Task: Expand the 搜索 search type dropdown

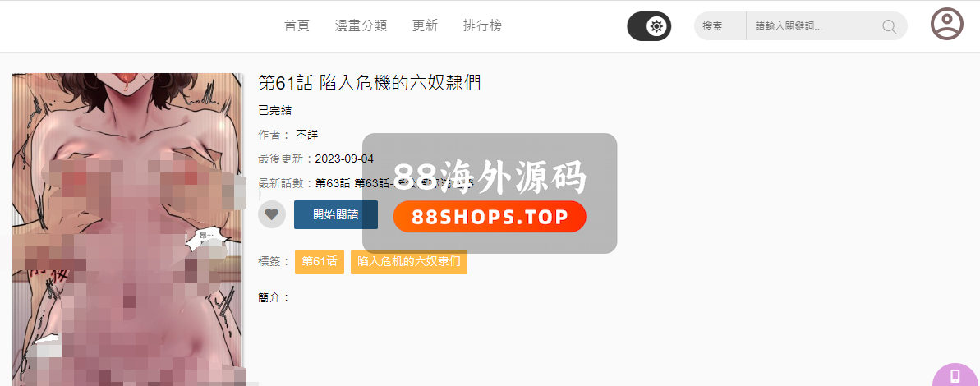Action: (720, 26)
